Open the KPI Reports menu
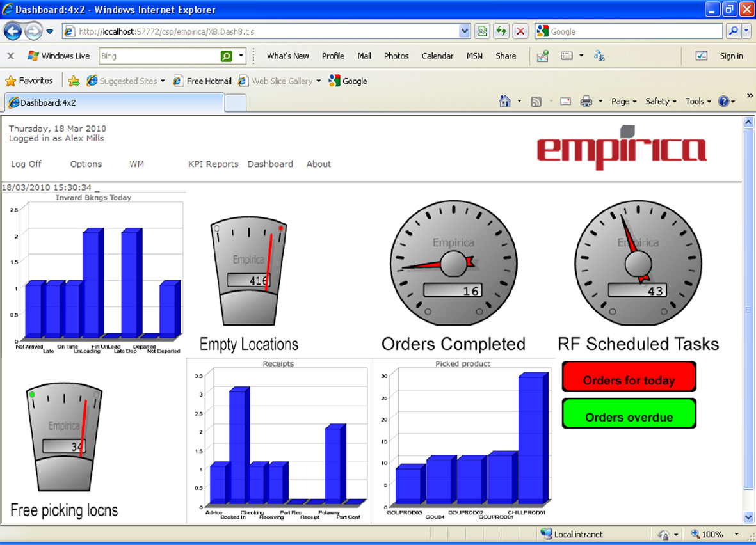The width and height of the screenshot is (756, 545). click(x=213, y=164)
